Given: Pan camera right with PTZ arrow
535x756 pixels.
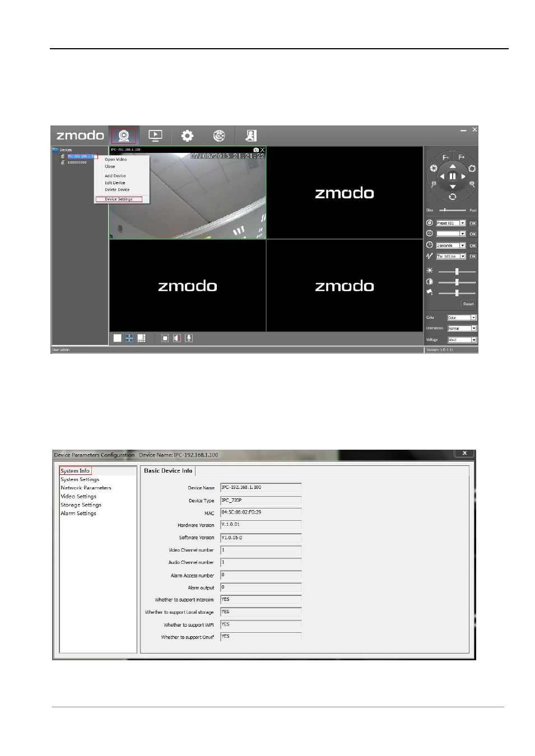Looking at the screenshot, I should [463, 176].
